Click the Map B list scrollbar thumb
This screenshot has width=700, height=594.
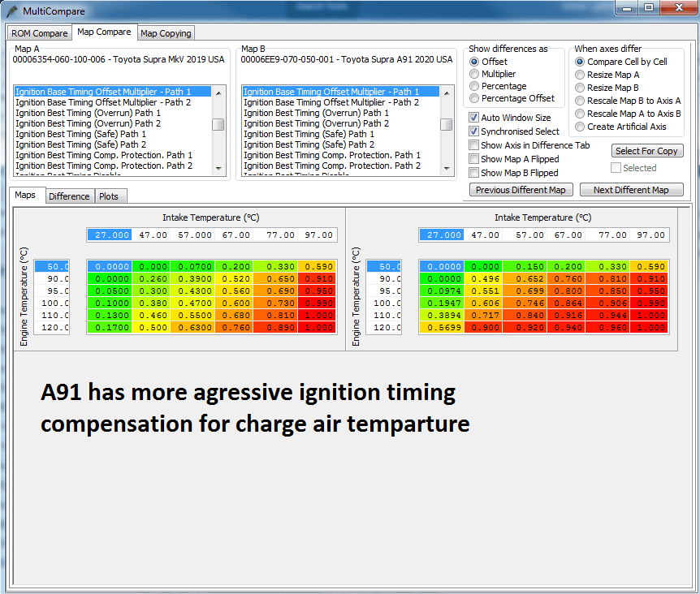click(447, 124)
